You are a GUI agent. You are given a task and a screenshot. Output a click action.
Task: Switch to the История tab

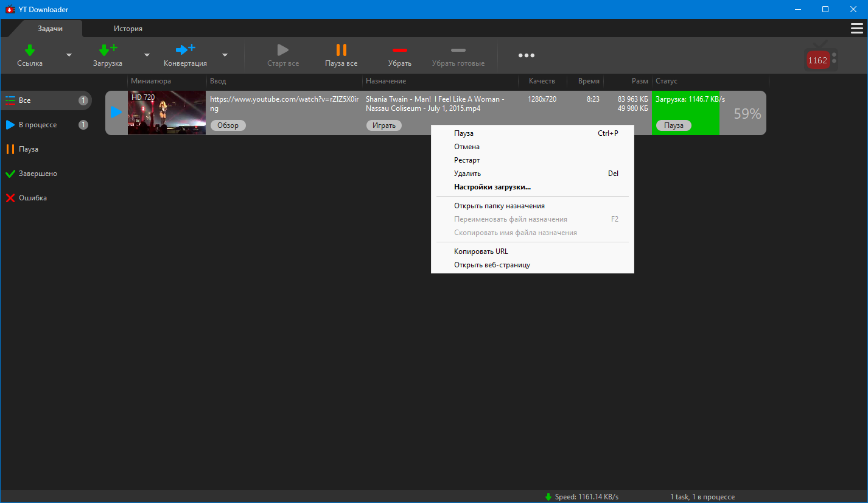[x=128, y=29]
